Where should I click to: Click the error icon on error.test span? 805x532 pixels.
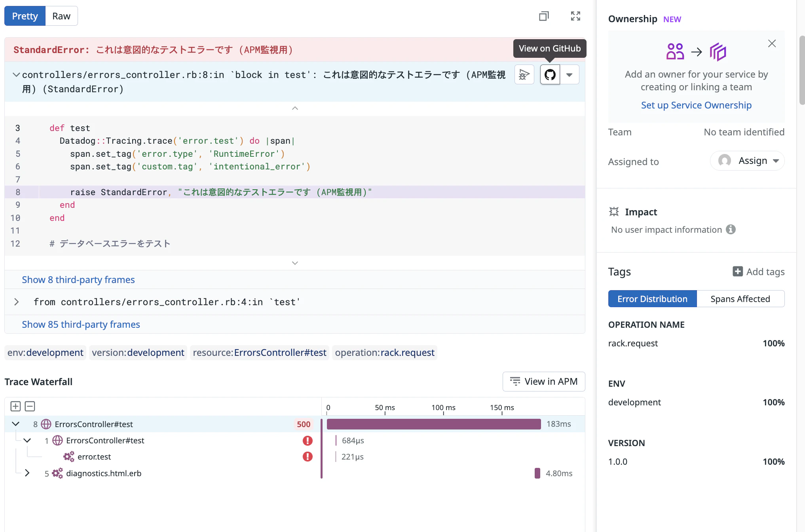click(x=308, y=456)
